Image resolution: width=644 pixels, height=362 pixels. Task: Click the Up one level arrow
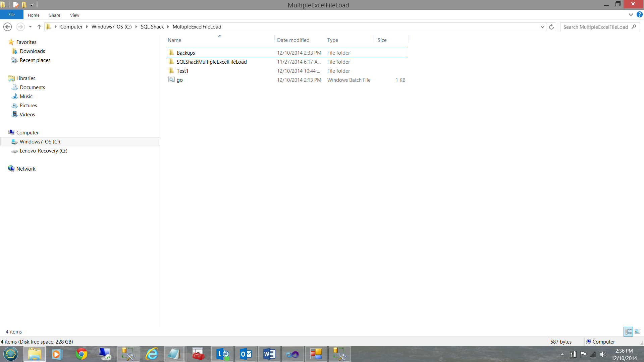(x=39, y=27)
